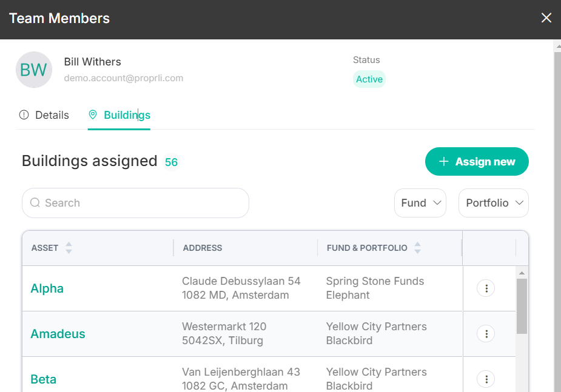Sort the table by Asset column
Viewport: 561px width, 392px height.
[69, 248]
